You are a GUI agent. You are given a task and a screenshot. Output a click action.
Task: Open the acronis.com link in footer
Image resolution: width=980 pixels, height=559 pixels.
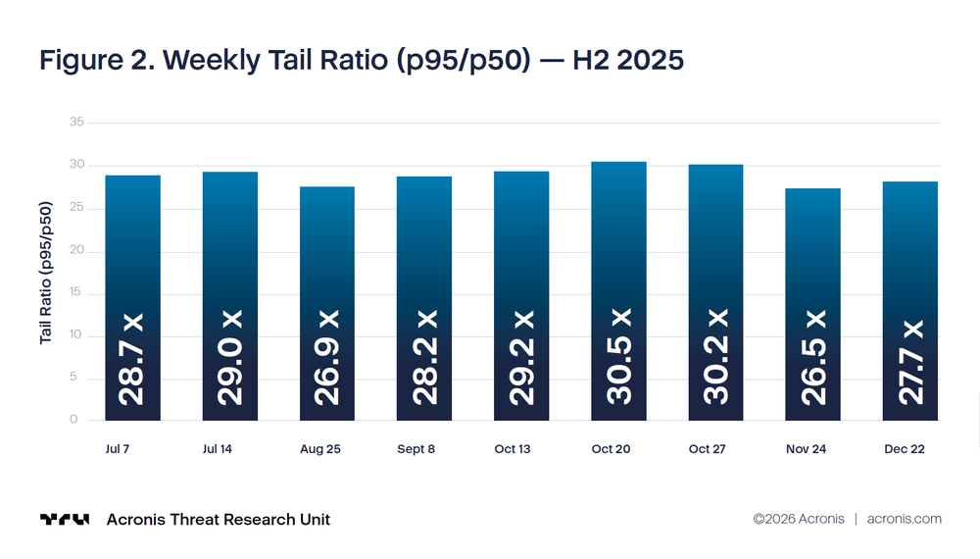click(x=904, y=519)
